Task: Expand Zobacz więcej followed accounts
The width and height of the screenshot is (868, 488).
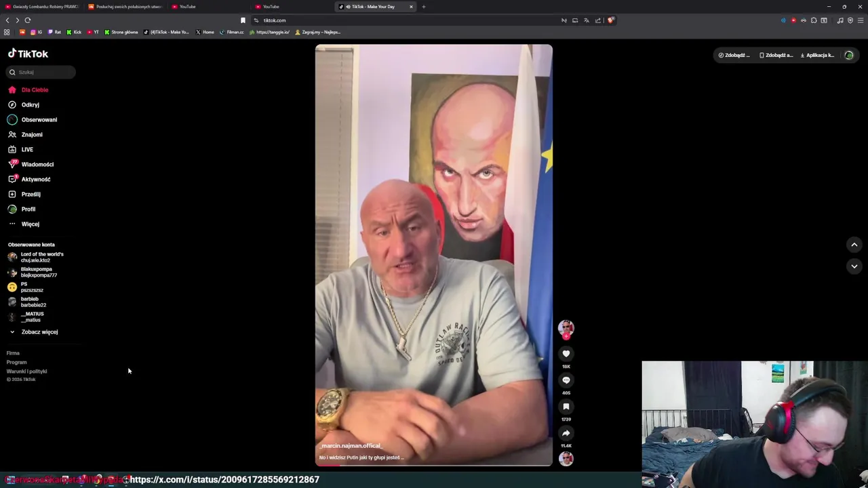Action: [33, 331]
